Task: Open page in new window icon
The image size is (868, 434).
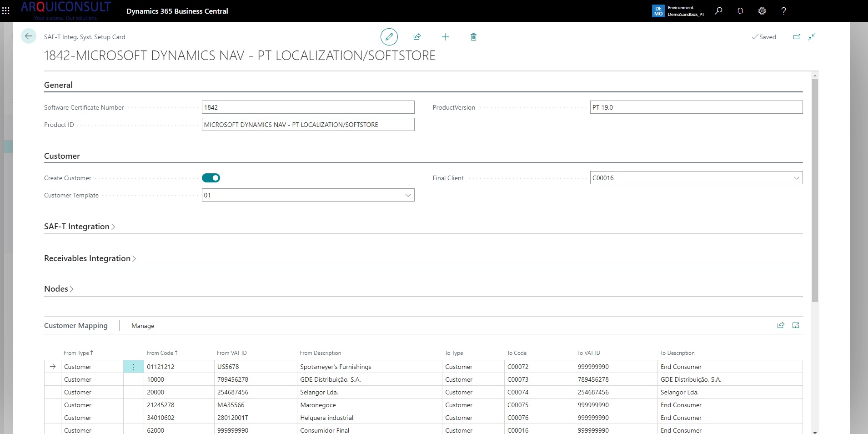Action: pos(797,37)
